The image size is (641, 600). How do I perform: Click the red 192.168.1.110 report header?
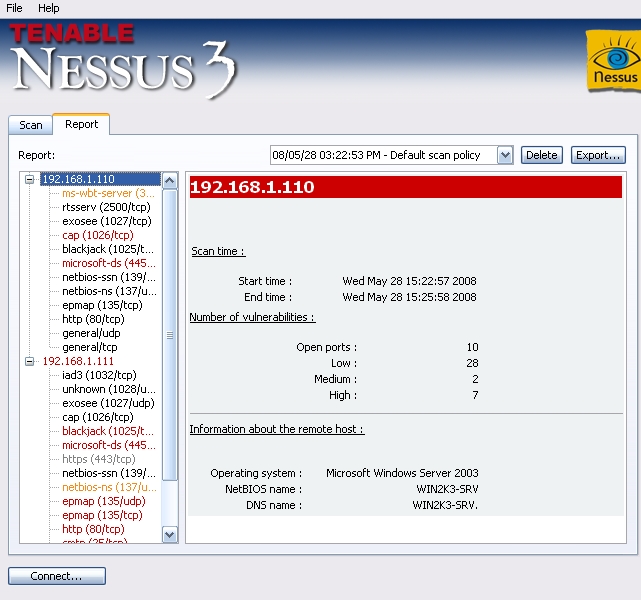406,187
